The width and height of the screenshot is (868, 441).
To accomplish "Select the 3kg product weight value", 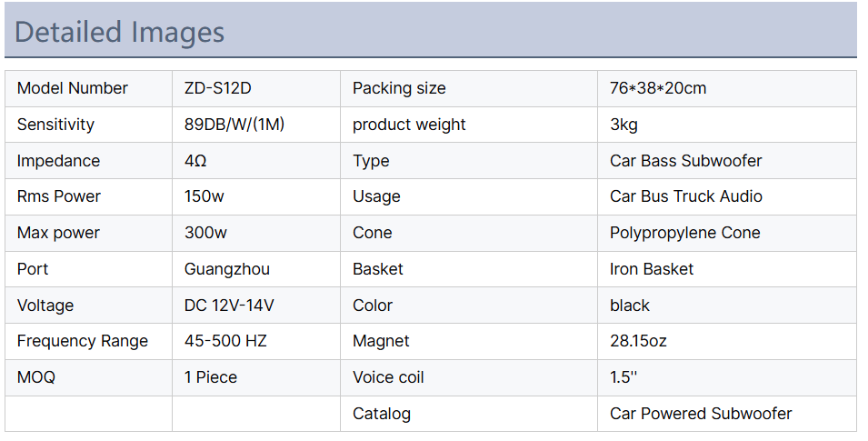I will pos(624,125).
